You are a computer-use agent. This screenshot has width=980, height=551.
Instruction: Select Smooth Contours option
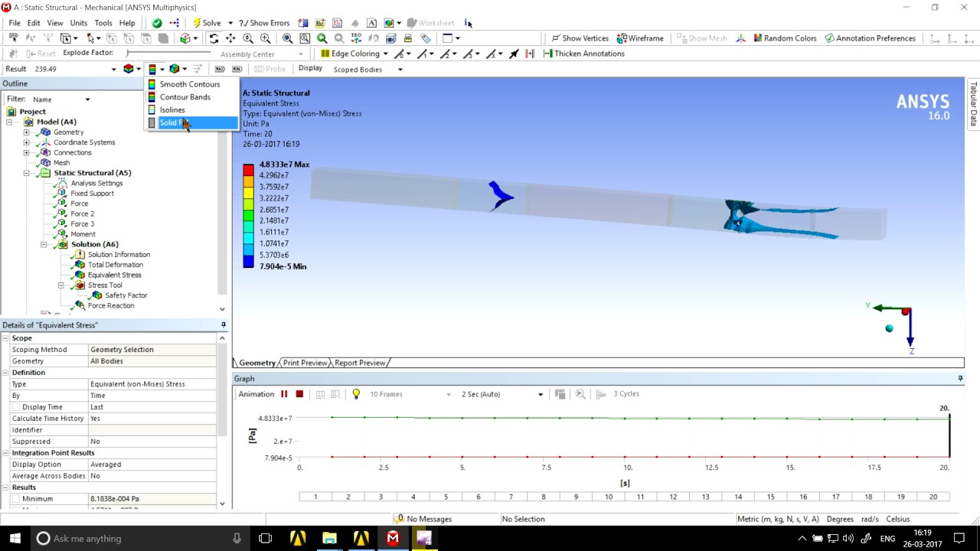coord(191,84)
